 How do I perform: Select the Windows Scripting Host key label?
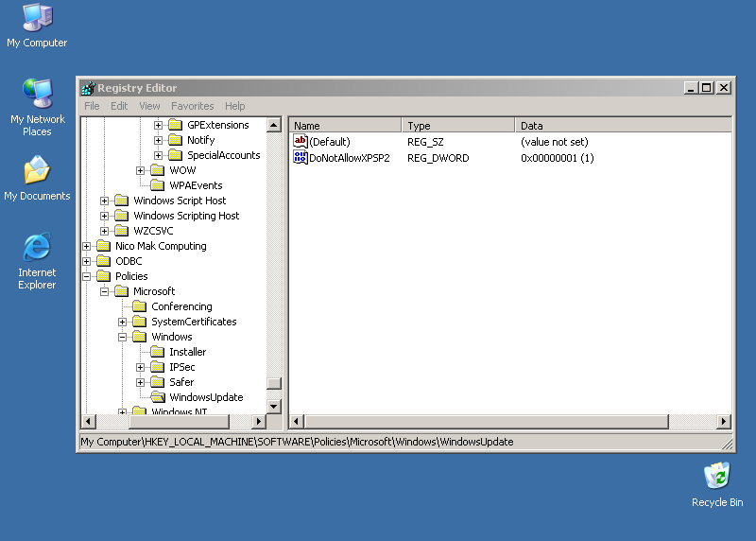tap(186, 216)
